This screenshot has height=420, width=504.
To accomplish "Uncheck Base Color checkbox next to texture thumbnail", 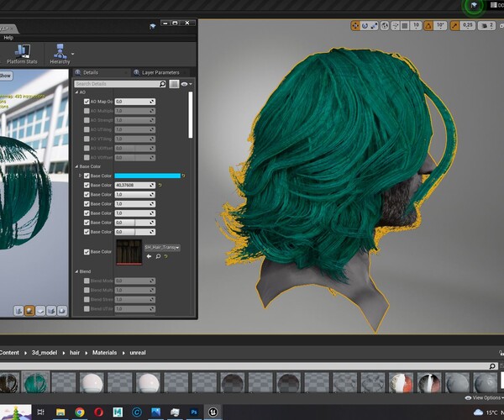I will point(87,252).
